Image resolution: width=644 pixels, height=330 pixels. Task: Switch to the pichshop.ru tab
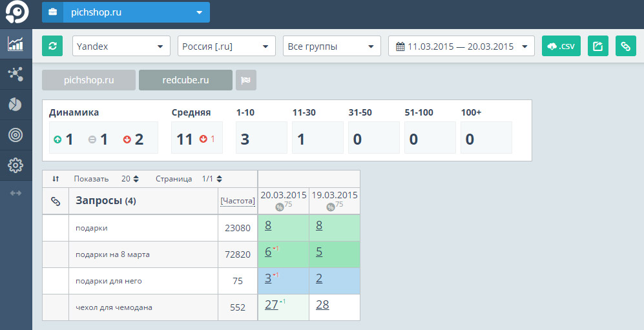tap(88, 80)
